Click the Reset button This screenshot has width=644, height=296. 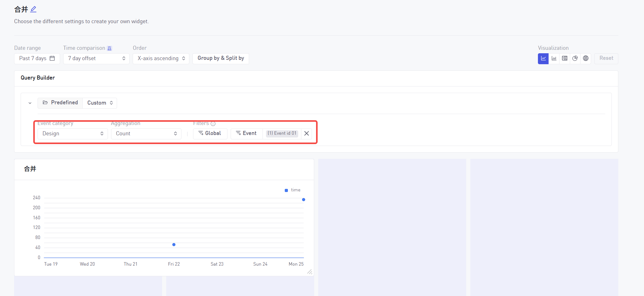(606, 59)
